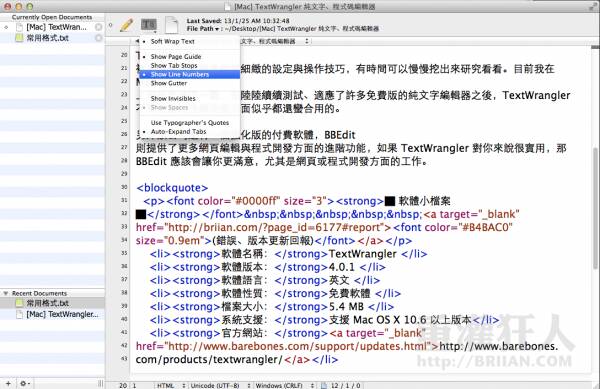The height and width of the screenshot is (389, 600).
Task: Enable Use Typographer's Quotes option
Action: (190, 122)
